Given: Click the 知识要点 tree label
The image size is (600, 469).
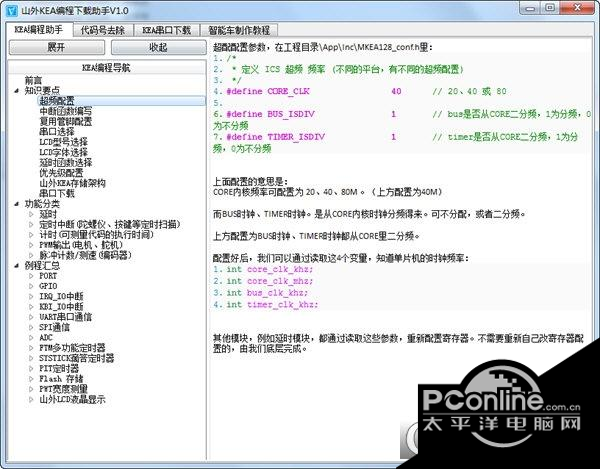Looking at the screenshot, I should 42,91.
